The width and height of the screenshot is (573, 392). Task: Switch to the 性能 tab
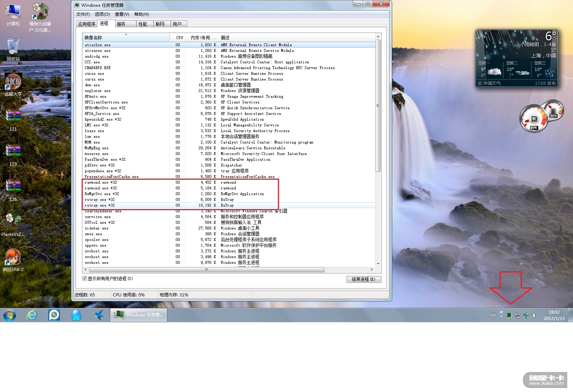145,24
